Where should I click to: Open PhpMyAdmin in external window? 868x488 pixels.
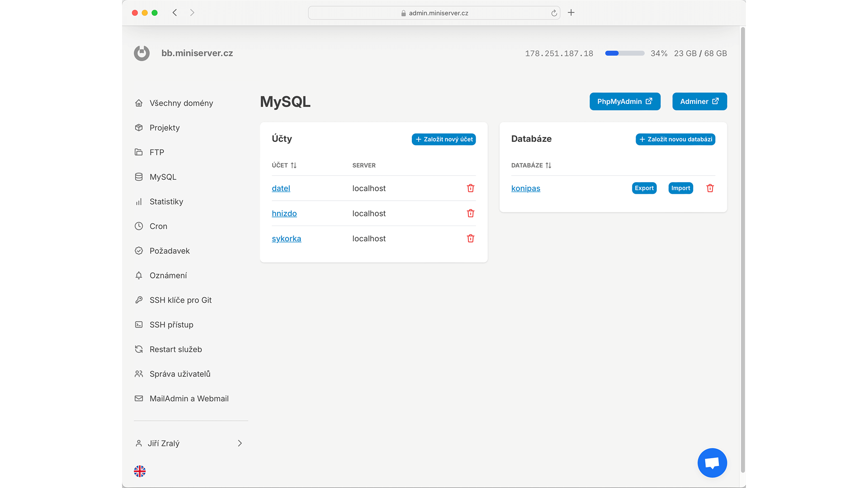(x=625, y=101)
